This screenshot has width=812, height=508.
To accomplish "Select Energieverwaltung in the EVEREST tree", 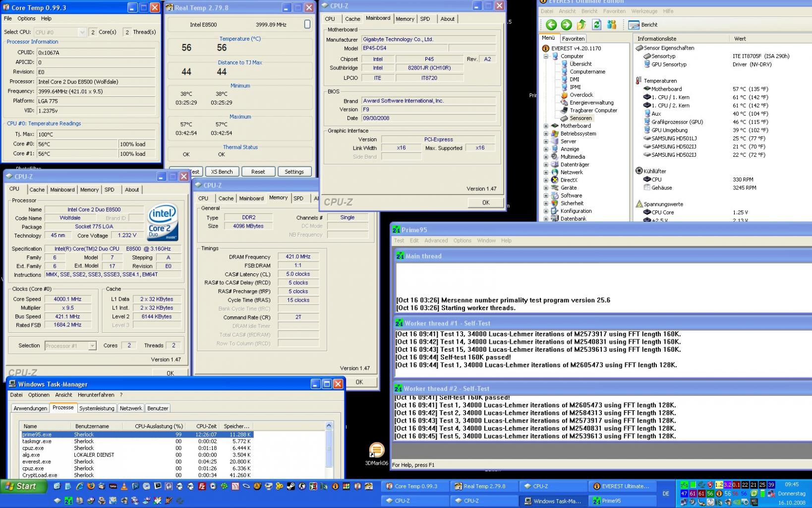I will point(587,103).
